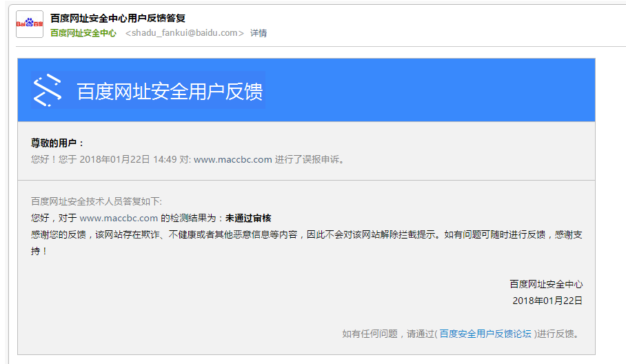
Task: Click timestamp 2018年01月22日 14:49 in the greeting
Action: click(x=128, y=160)
